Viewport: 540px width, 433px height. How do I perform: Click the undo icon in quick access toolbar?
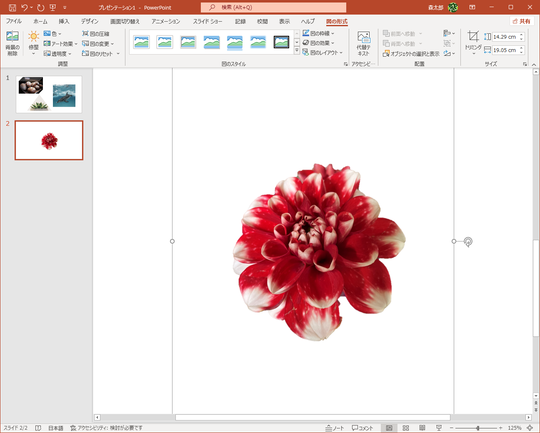(x=24, y=7)
